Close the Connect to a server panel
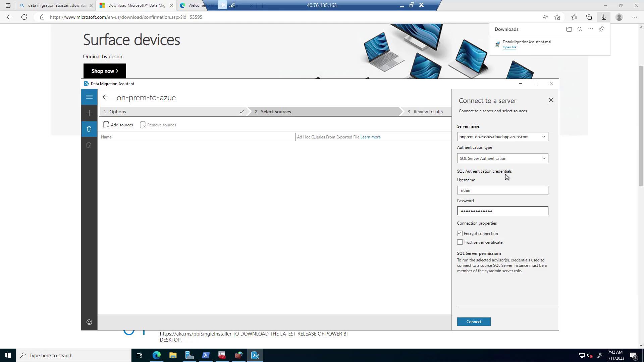Image resolution: width=644 pixels, height=362 pixels. click(x=551, y=100)
